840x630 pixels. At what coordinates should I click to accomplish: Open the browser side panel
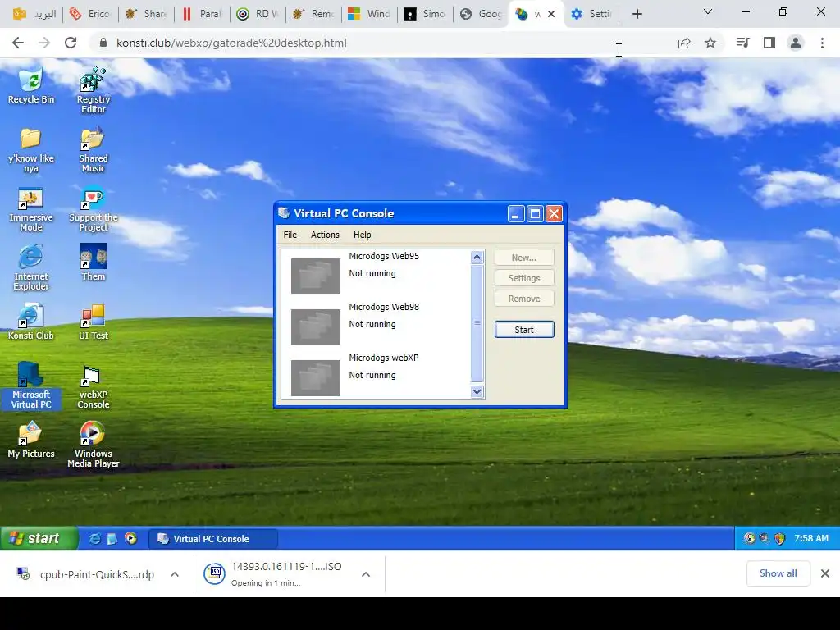pos(769,43)
